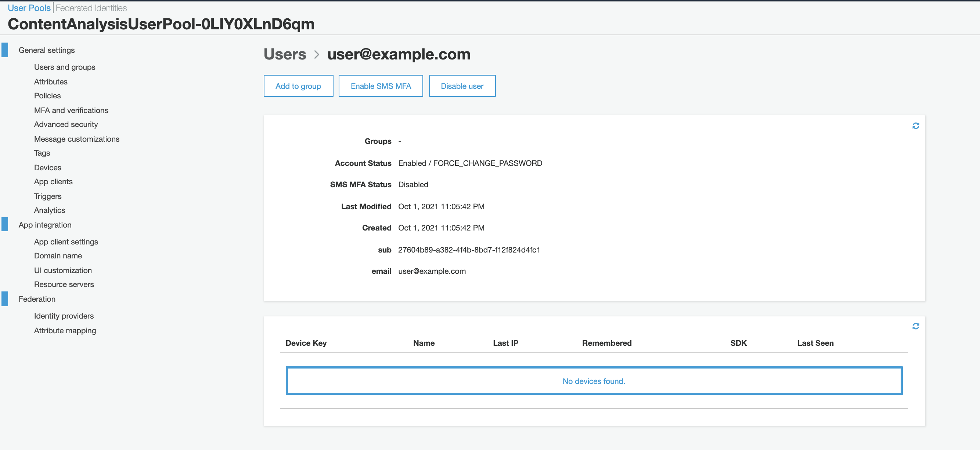The height and width of the screenshot is (450, 980).
Task: Refresh the user details panel
Action: coord(916,126)
